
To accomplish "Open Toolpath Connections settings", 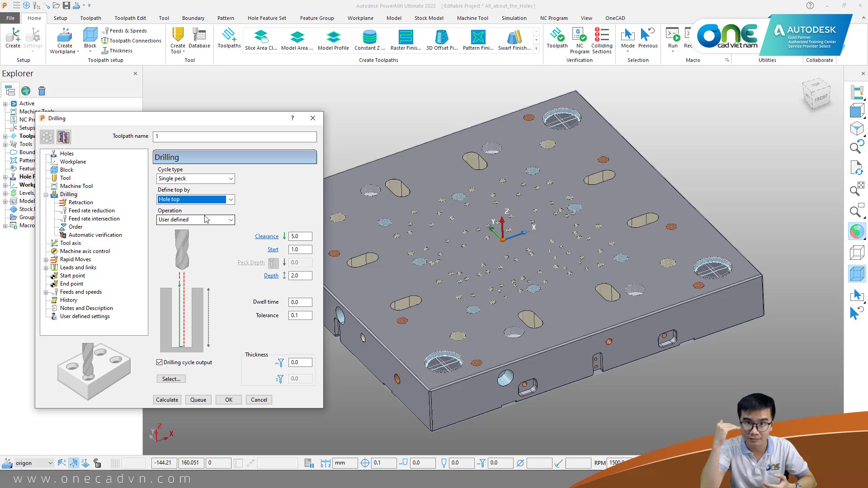I will click(131, 41).
